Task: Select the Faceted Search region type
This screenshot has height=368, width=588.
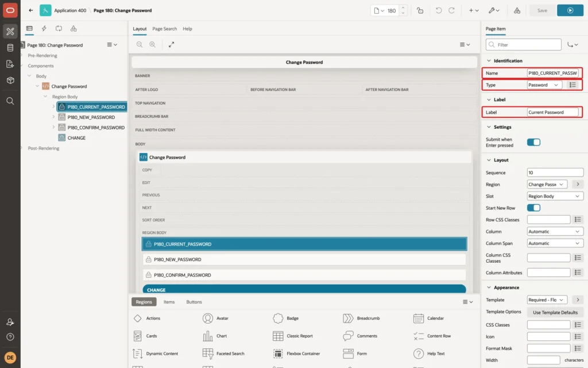Action: [x=223, y=354]
